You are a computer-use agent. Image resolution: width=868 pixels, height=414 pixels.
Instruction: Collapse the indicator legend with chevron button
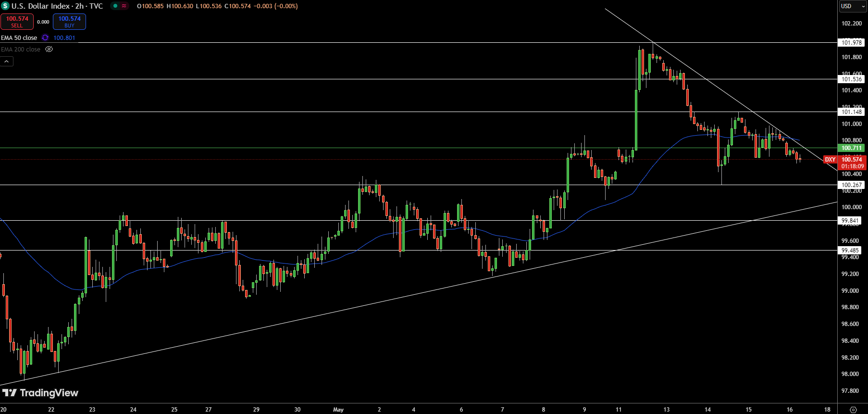7,62
